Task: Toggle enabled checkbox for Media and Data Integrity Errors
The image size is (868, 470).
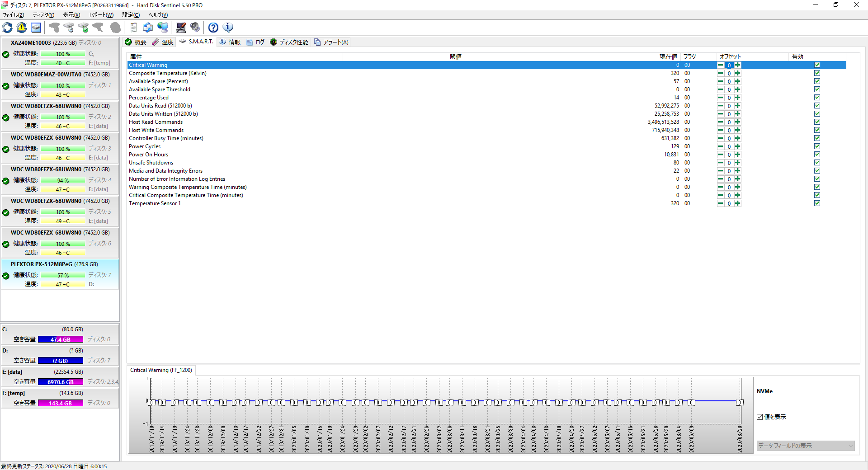Action: [817, 171]
